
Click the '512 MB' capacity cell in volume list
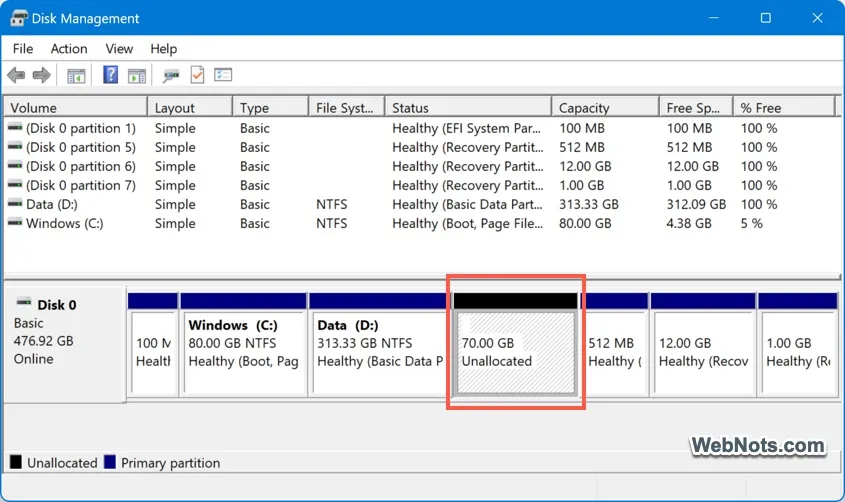pos(581,147)
